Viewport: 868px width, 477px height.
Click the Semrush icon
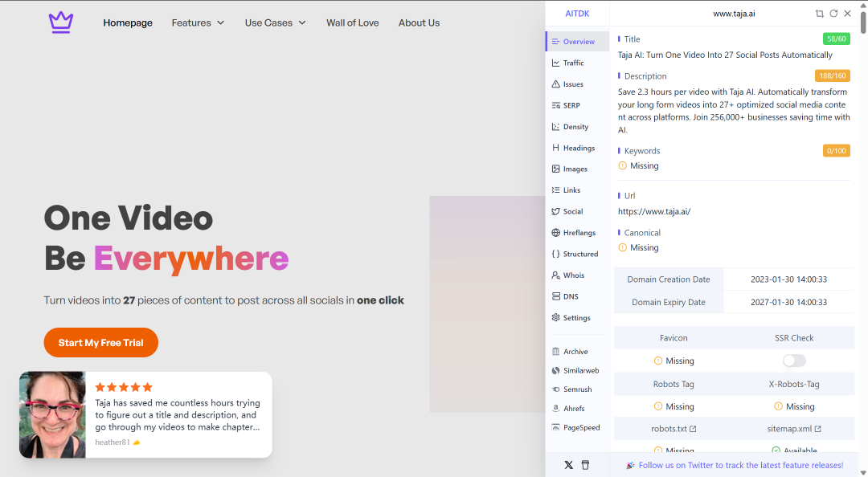click(556, 389)
